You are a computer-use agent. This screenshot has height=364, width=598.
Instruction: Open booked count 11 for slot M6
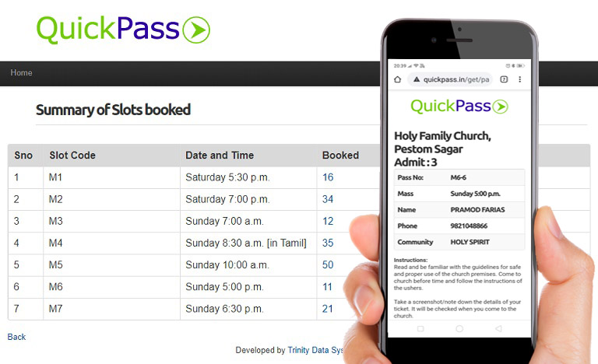point(327,287)
